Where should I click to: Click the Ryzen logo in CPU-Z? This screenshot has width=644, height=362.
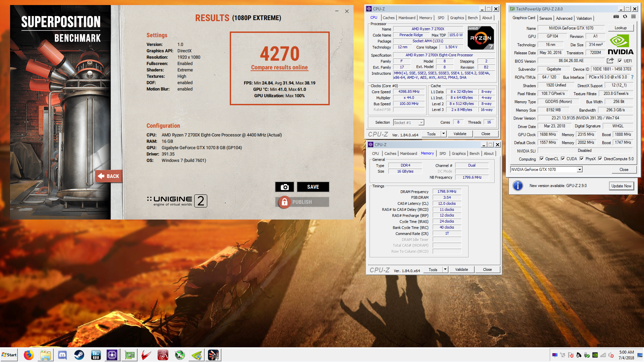pos(481,38)
